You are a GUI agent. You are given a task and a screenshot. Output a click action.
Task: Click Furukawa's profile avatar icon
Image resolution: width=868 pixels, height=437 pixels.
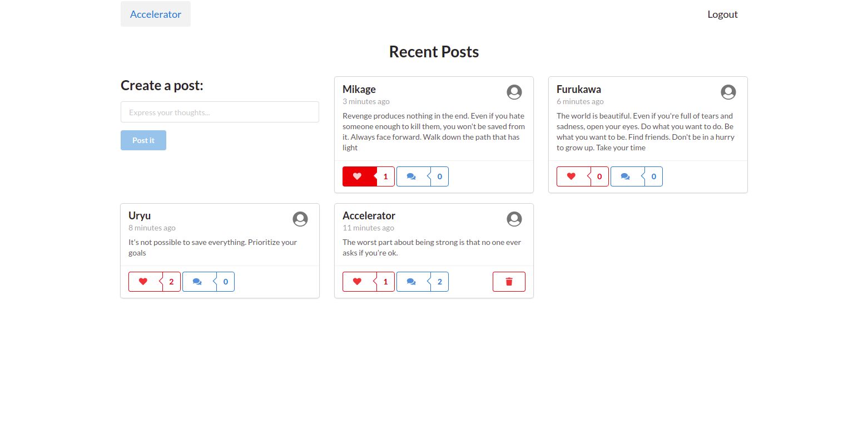click(x=728, y=92)
